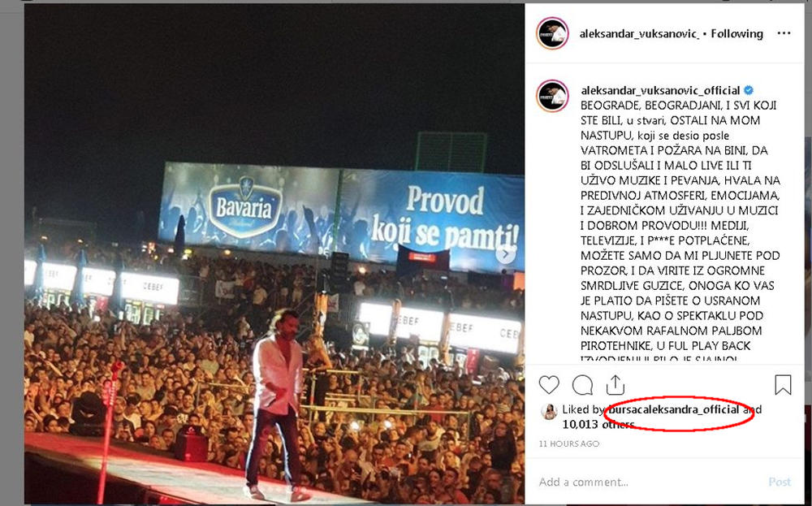Open aleksandar_vuksanovic_ username in header
This screenshot has width=812, height=506.
click(640, 34)
